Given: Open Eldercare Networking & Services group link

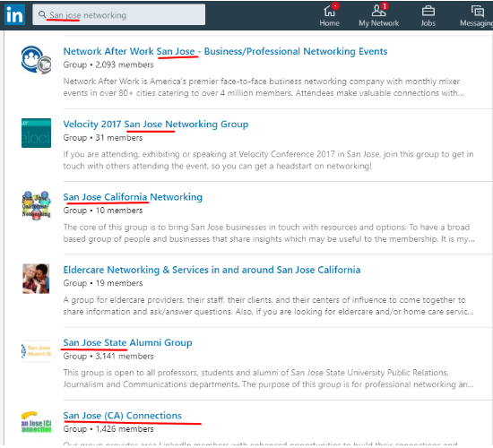Looking at the screenshot, I should 212,270.
